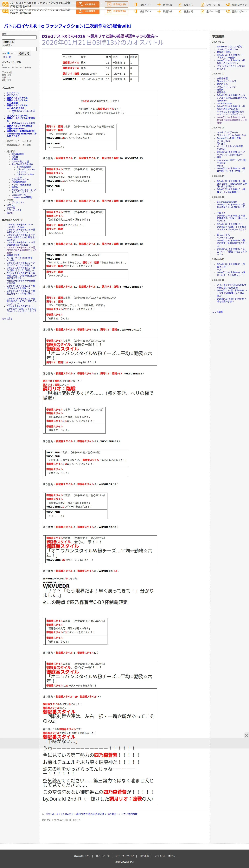Open カオスバトルロイヤル menu entry

coord(17,116)
